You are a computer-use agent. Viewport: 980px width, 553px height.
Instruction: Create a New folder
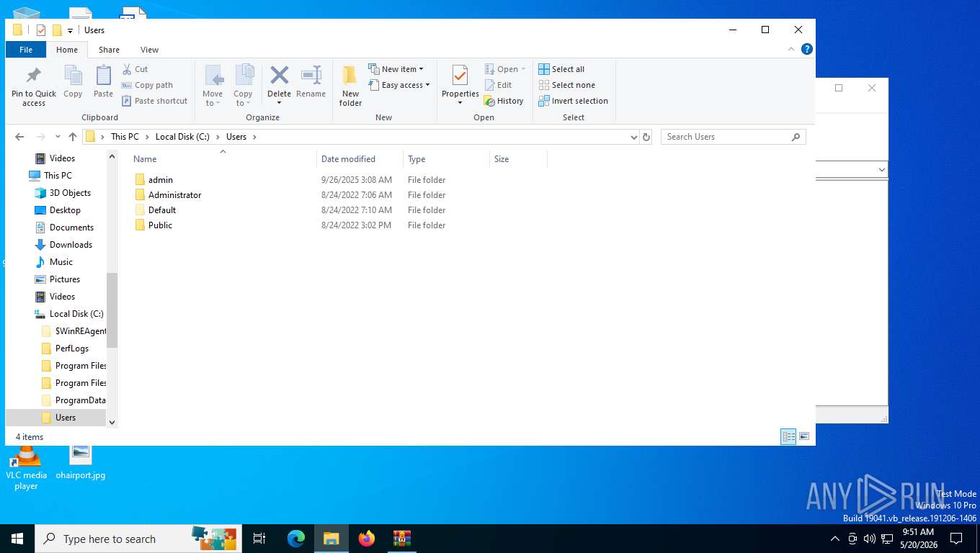350,86
